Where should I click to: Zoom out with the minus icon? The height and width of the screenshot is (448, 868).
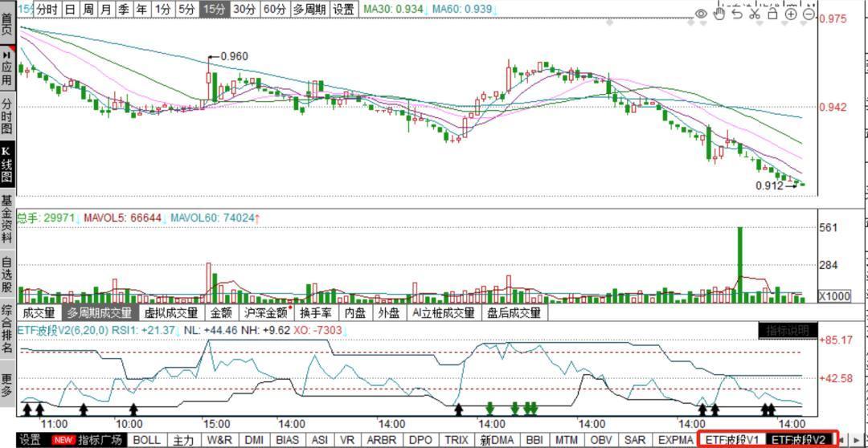[x=809, y=14]
